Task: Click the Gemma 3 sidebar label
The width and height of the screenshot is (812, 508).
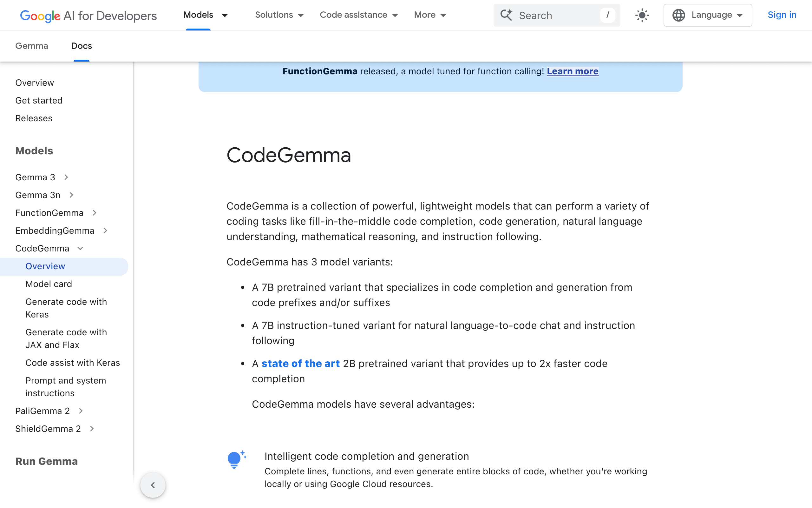Action: point(35,177)
